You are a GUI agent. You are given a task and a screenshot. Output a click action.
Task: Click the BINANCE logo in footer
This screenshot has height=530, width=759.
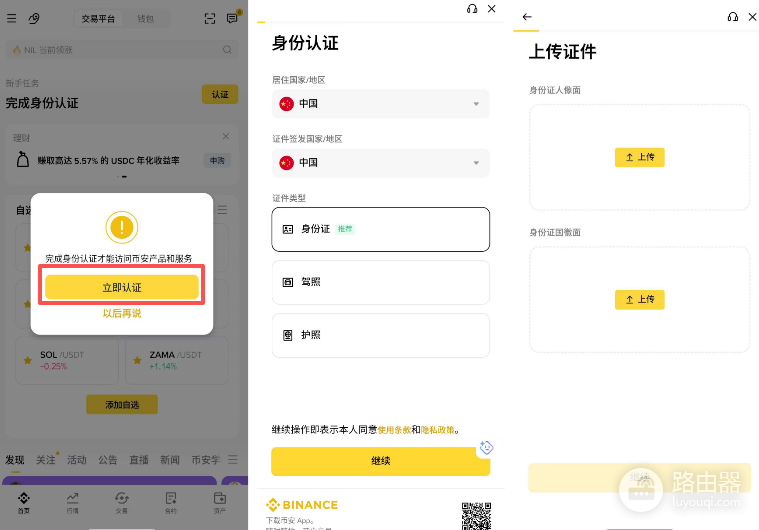click(x=302, y=505)
